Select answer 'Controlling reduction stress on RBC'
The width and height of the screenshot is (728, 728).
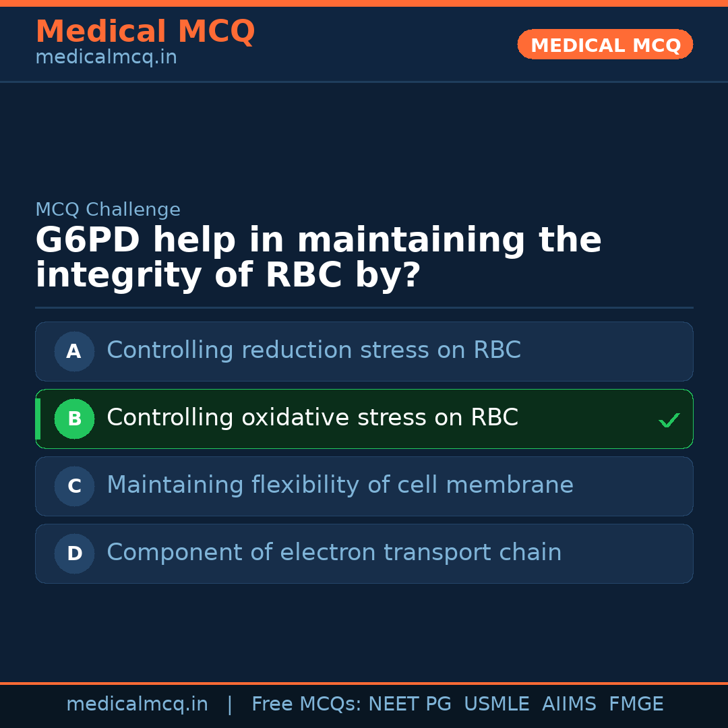click(x=313, y=351)
